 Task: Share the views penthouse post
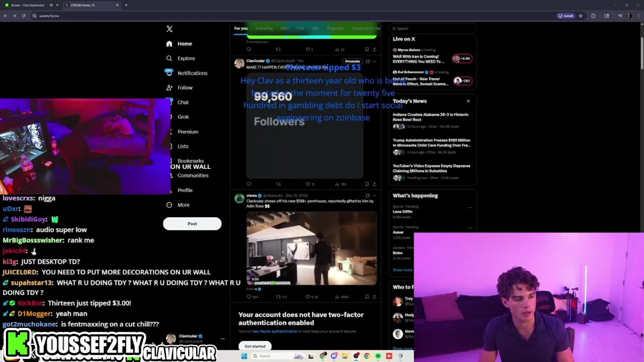(x=374, y=297)
